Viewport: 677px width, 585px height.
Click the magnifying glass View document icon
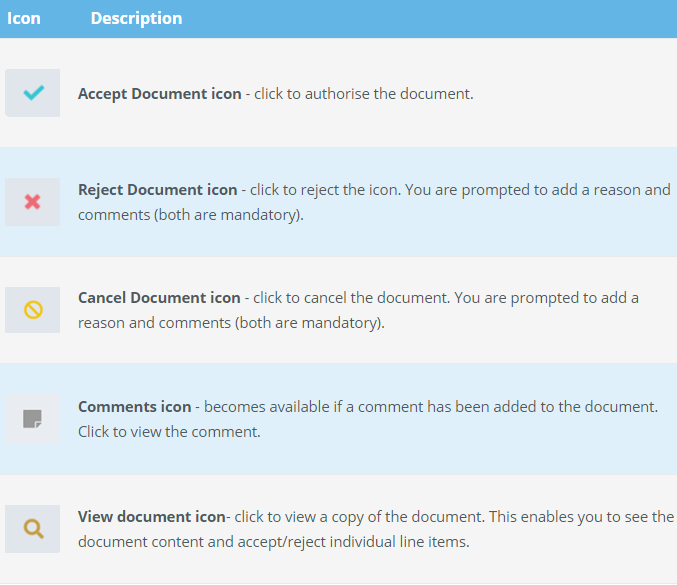pyautogui.click(x=32, y=528)
